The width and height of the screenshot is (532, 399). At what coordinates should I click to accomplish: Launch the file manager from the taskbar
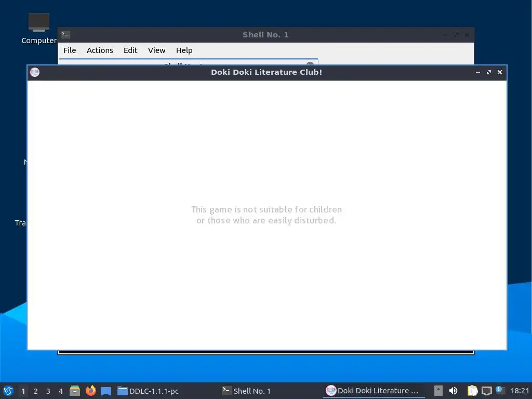75,391
